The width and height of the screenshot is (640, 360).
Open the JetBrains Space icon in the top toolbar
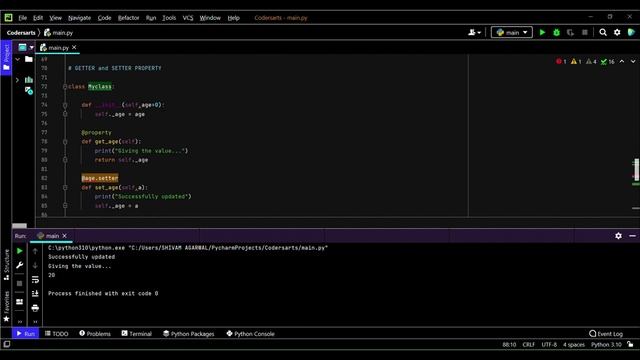click(631, 32)
